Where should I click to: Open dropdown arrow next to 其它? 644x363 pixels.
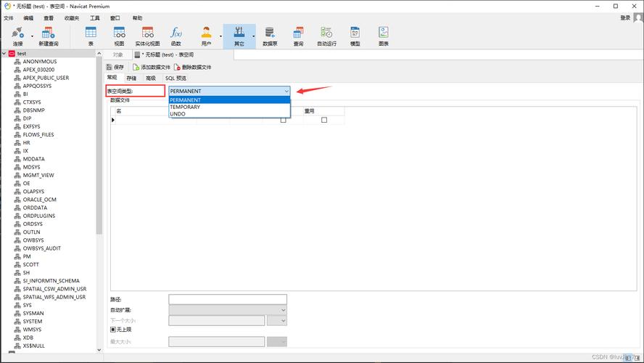click(x=253, y=36)
